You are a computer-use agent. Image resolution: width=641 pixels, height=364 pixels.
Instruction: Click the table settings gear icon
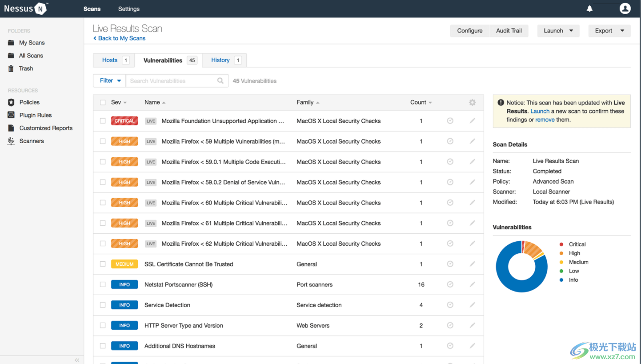pos(472,102)
